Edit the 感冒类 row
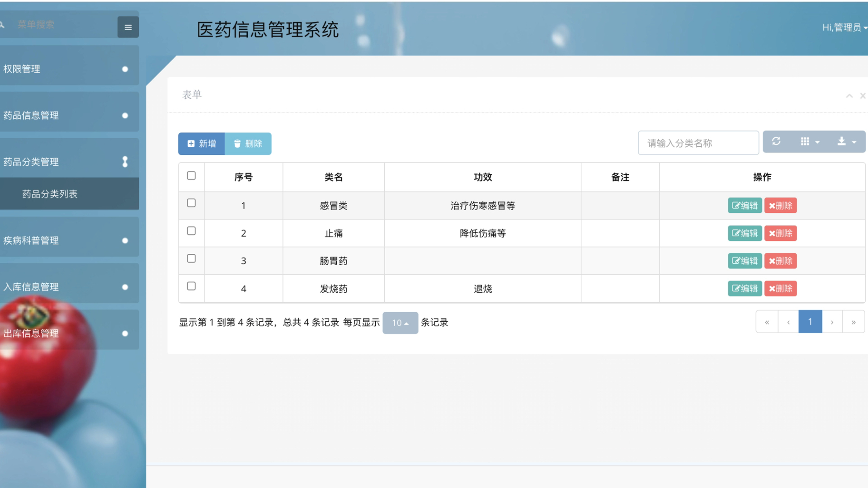This screenshot has height=488, width=868. pyautogui.click(x=745, y=206)
